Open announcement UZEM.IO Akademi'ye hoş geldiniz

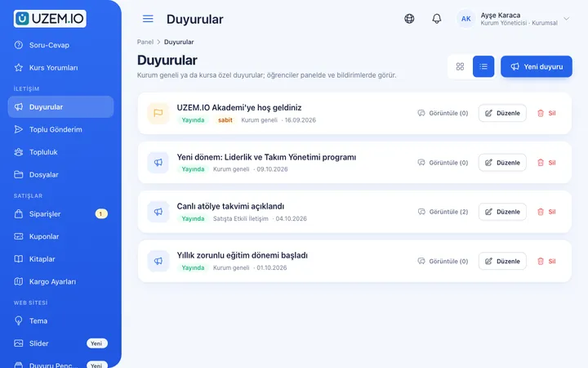(239, 108)
